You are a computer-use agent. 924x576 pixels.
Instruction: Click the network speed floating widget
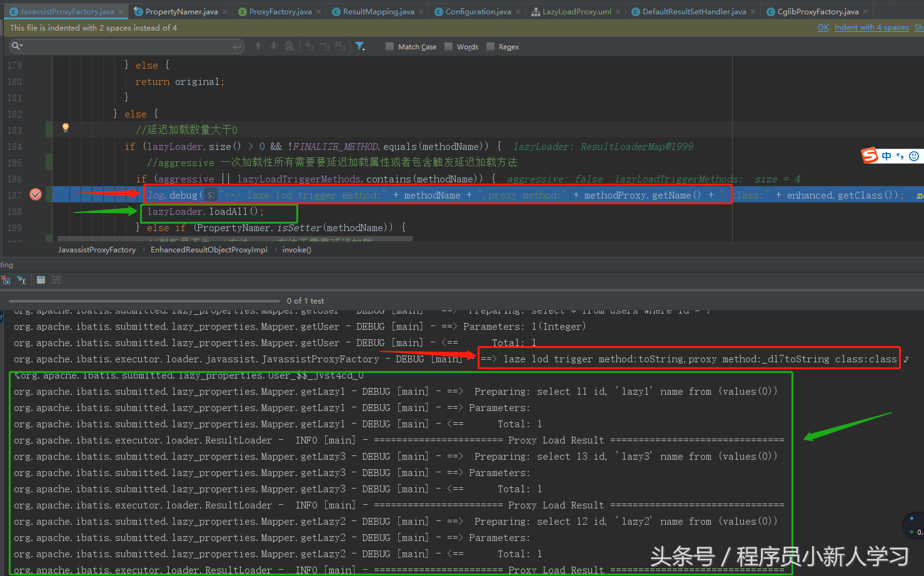[914, 525]
